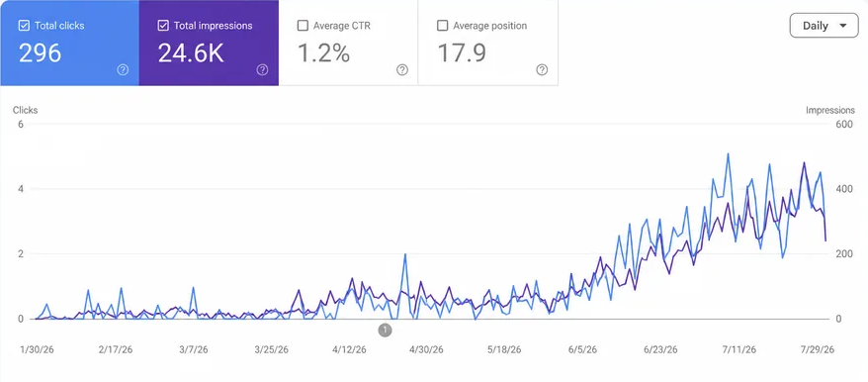Open help icon on Average CTR card

pyautogui.click(x=402, y=70)
